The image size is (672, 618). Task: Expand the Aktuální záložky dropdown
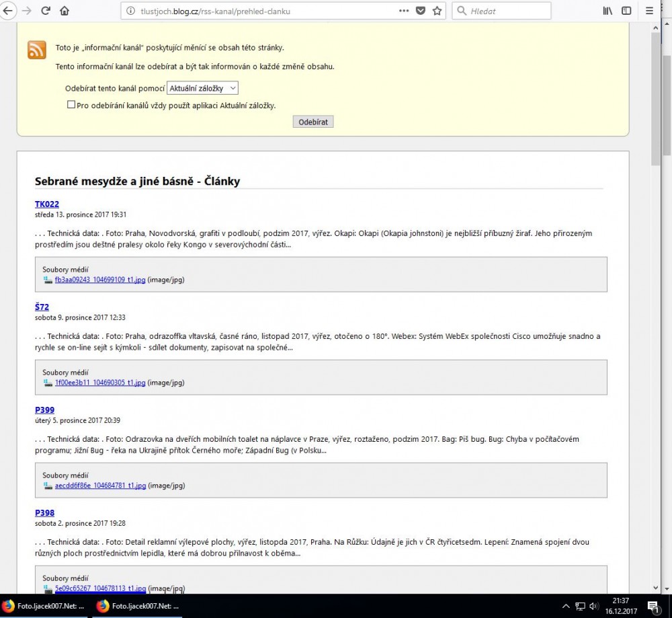202,88
